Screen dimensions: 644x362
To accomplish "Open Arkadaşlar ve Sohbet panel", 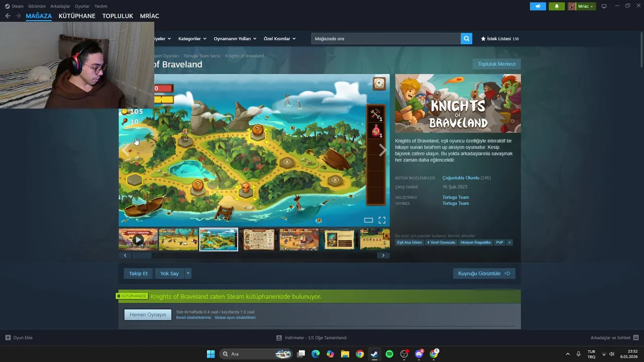I will point(615,338).
